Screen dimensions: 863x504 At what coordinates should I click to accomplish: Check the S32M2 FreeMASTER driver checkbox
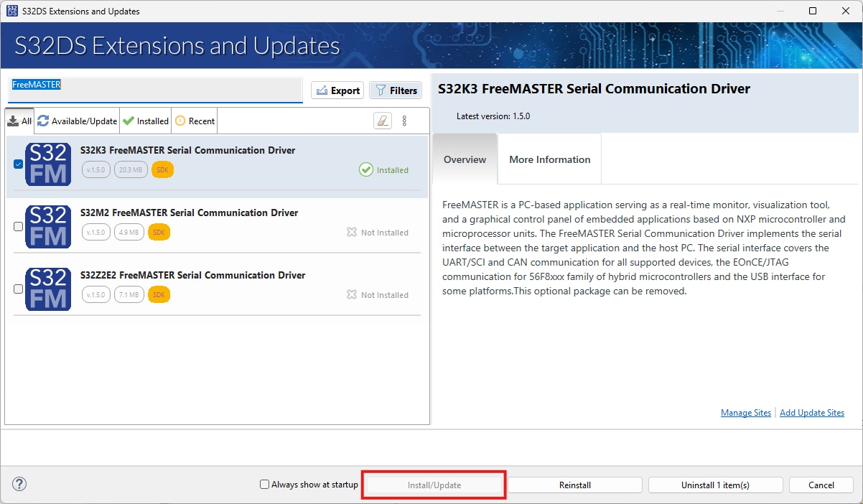pyautogui.click(x=18, y=226)
